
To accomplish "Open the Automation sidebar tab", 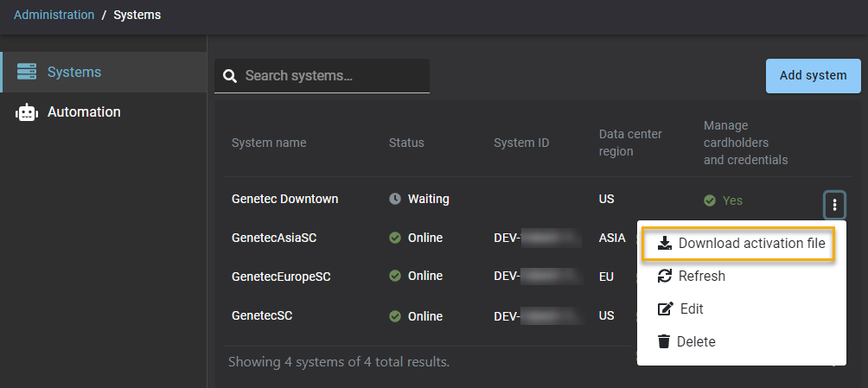I will coord(83,112).
